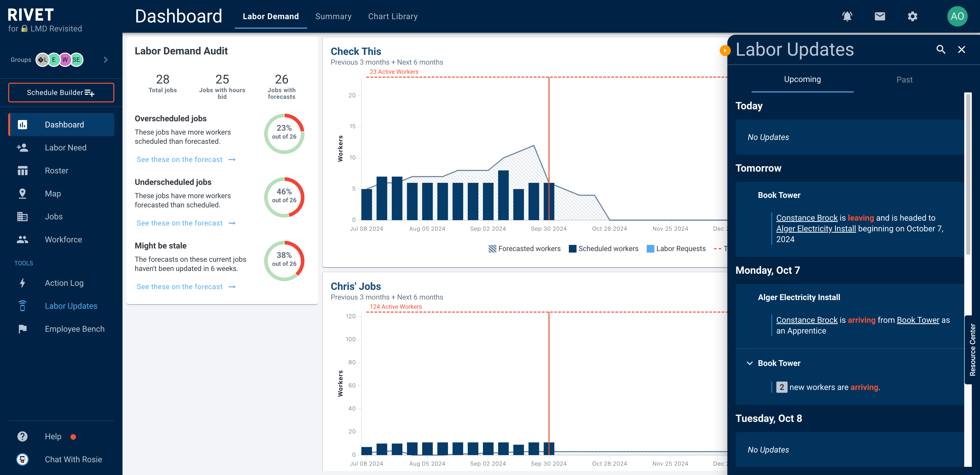Open Underscheduled jobs forecast link
This screenshot has height=475, width=980.
point(186,223)
